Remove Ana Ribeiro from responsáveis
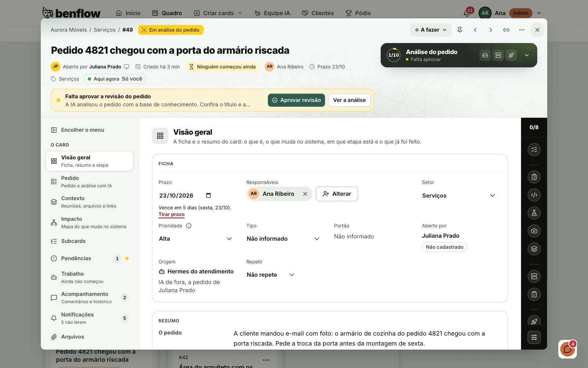 (305, 194)
